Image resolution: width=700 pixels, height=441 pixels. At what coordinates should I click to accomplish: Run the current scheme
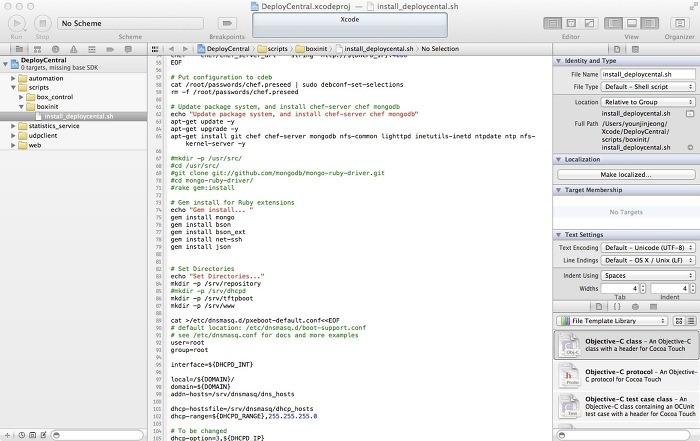coord(17,23)
